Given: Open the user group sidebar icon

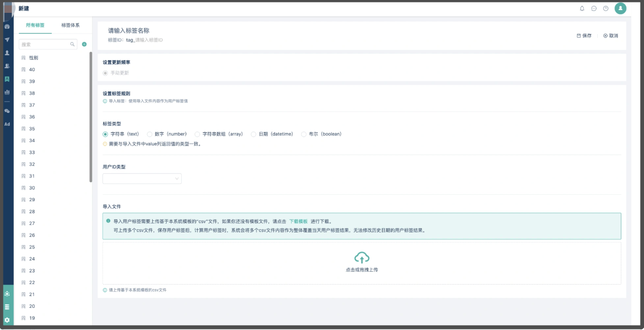Looking at the screenshot, I should (7, 66).
